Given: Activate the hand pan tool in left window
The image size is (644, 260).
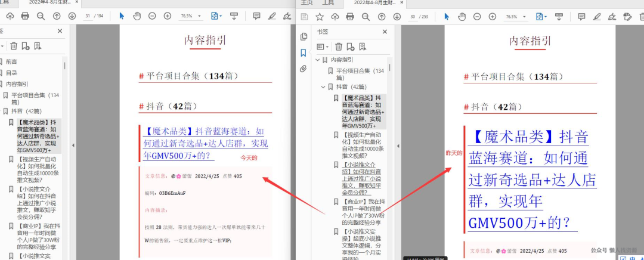Looking at the screenshot, I should pos(137,16).
